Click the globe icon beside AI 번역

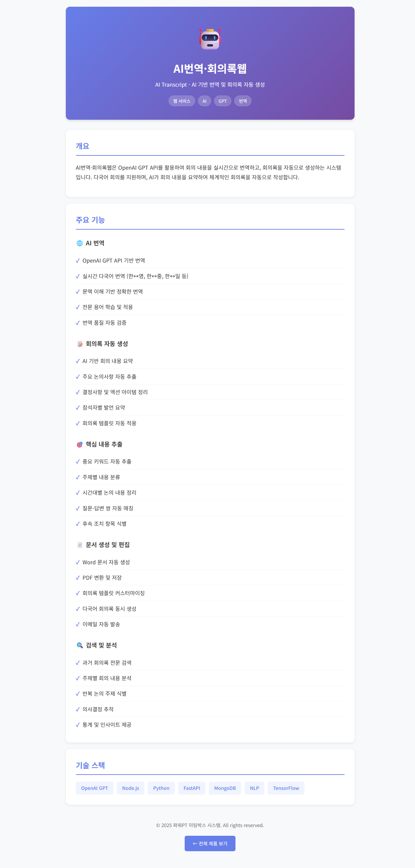pyautogui.click(x=80, y=243)
